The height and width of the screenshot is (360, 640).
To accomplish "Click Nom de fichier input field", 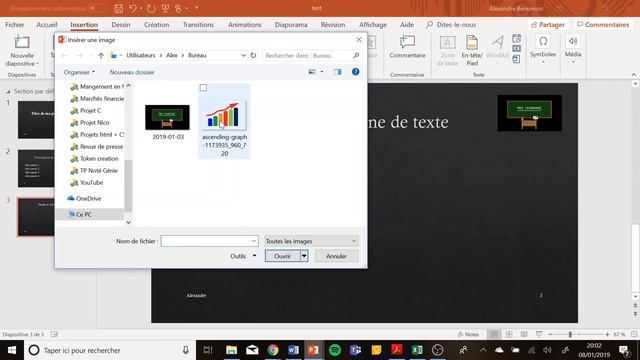I will coord(209,241).
